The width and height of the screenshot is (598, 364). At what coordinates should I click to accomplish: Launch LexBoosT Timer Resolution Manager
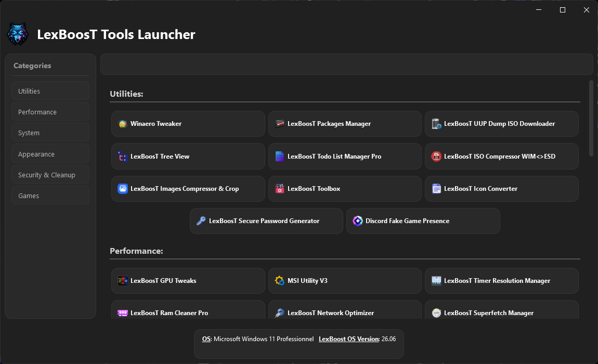[x=501, y=281]
